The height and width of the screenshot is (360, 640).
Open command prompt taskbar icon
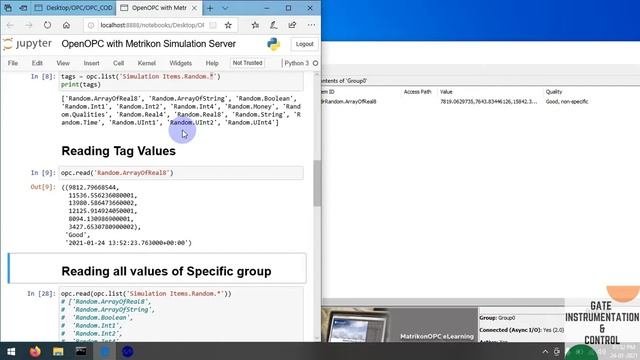[x=81, y=351]
